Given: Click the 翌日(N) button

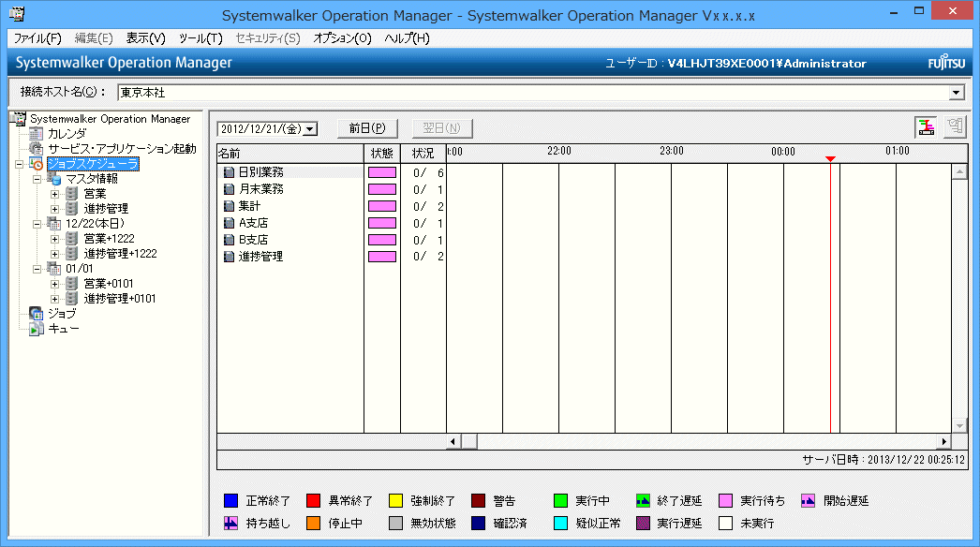Looking at the screenshot, I should pos(442,128).
